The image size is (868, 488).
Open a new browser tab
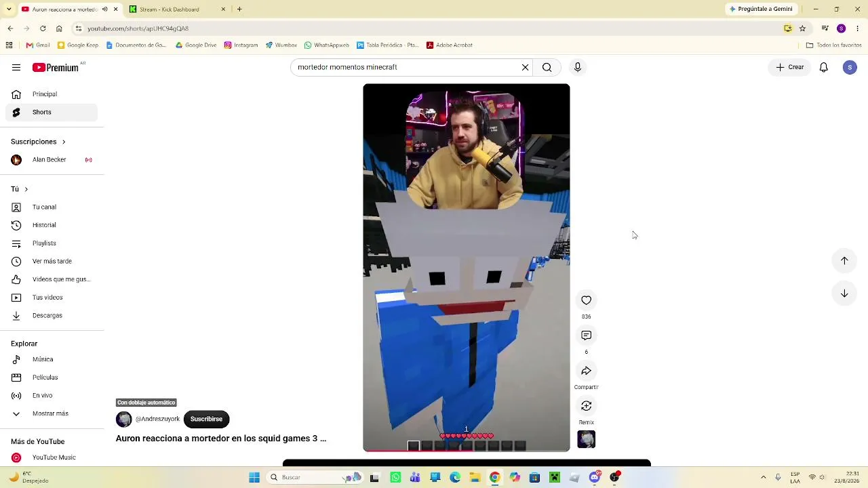tap(239, 9)
